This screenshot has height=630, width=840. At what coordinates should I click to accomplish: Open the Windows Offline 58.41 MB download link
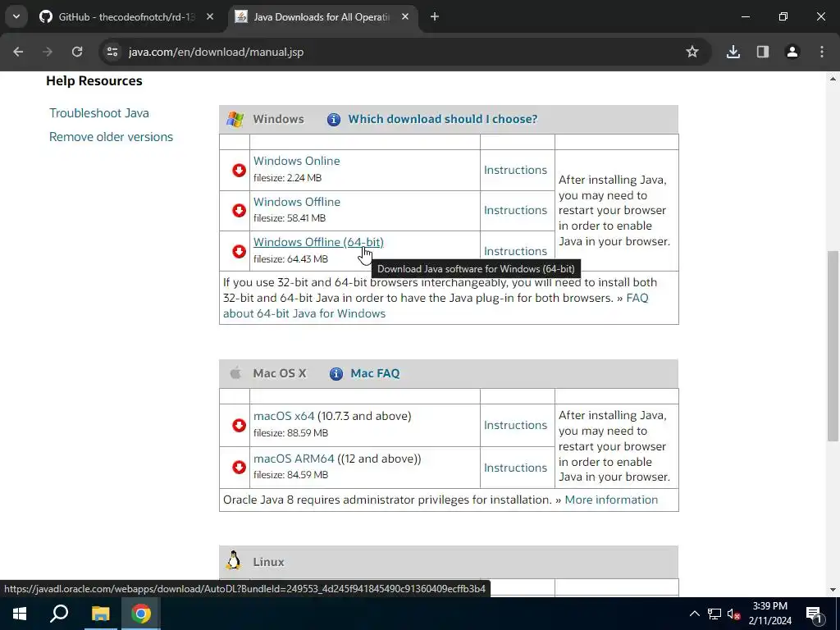pyautogui.click(x=297, y=202)
